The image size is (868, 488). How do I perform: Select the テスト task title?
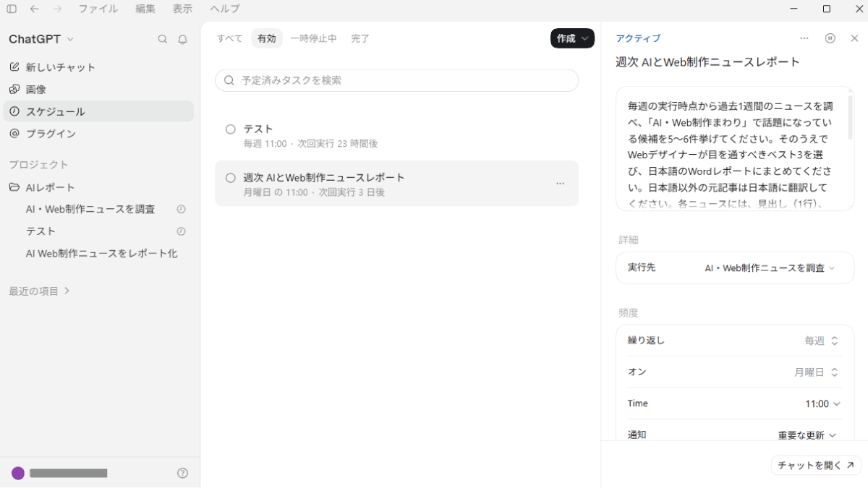click(x=258, y=129)
